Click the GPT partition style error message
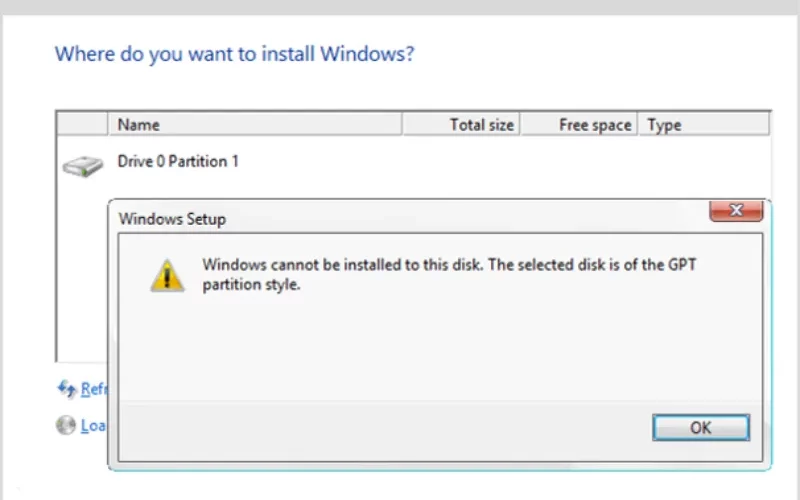800x500 pixels. 449,274
